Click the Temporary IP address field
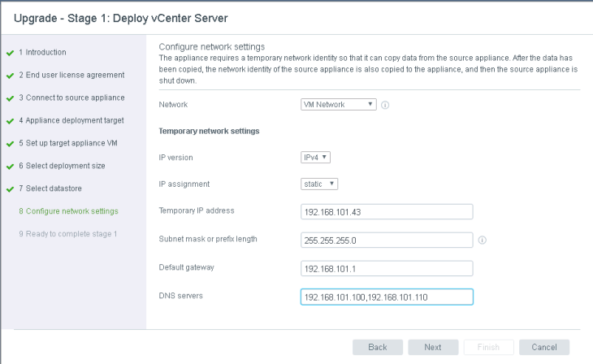This screenshot has height=364, width=593. tap(387, 212)
